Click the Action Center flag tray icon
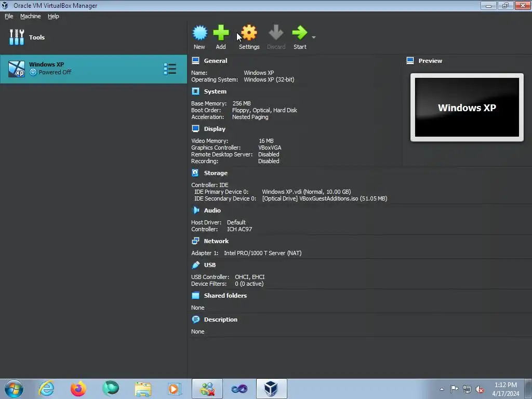 454,389
